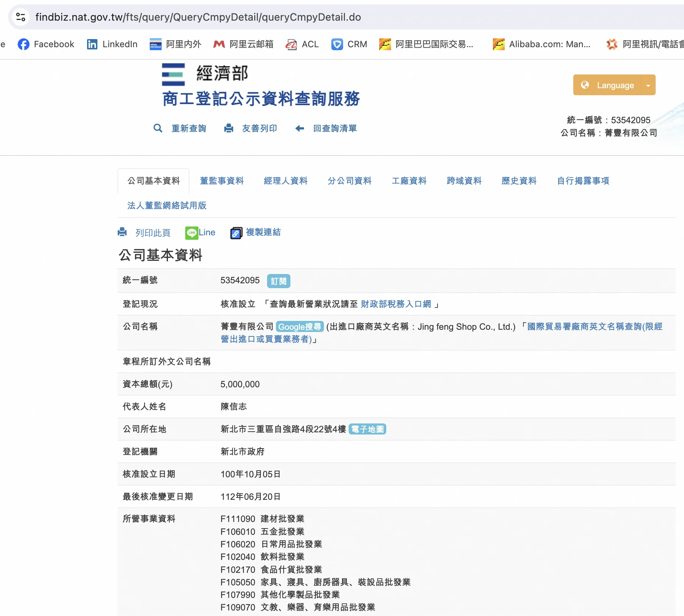Click the 訂閱 button next to 統一編號
Image resolution: width=684 pixels, height=616 pixels.
click(279, 281)
